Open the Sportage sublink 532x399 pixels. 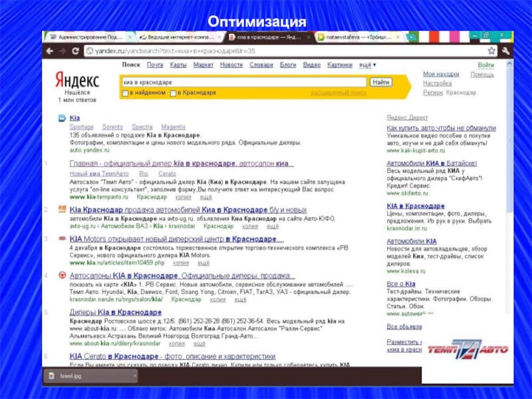(81, 127)
